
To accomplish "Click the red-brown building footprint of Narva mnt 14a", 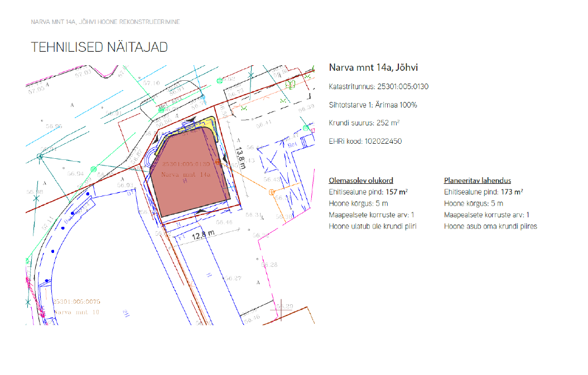I will click(187, 178).
